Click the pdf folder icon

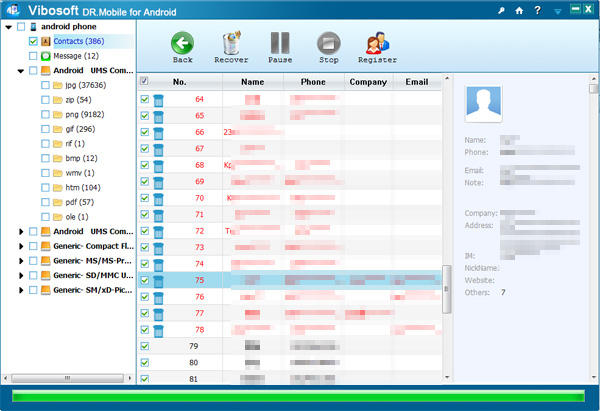tap(57, 202)
